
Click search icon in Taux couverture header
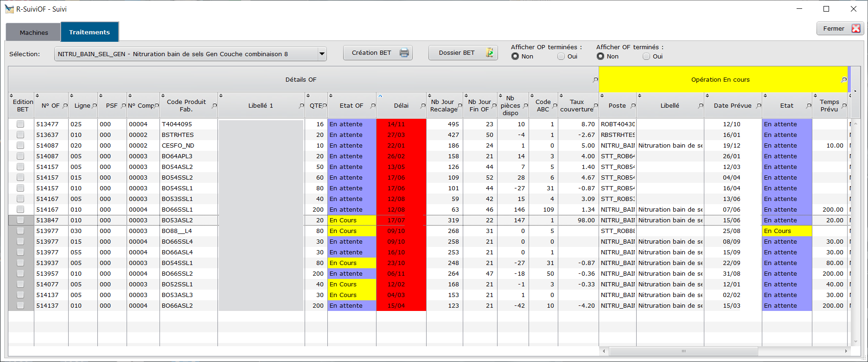tap(596, 106)
